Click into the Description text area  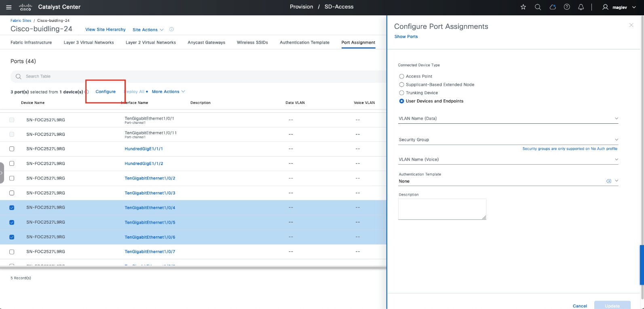tap(442, 209)
